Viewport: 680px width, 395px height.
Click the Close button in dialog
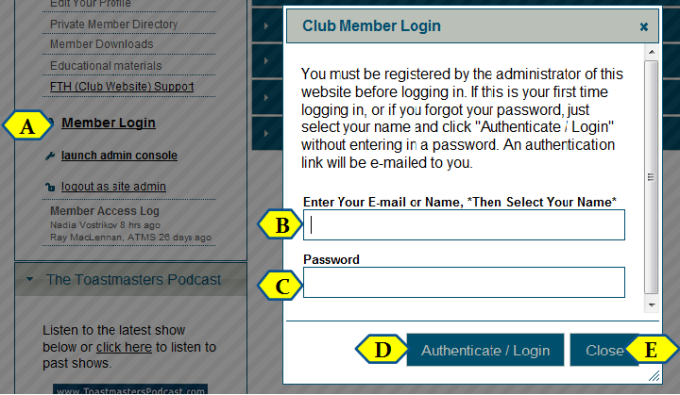(x=604, y=350)
